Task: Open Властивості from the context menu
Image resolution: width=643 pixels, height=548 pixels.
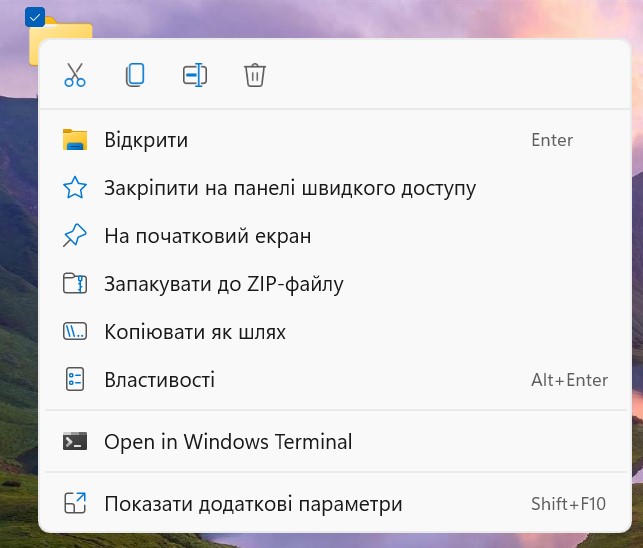Action: click(334, 380)
